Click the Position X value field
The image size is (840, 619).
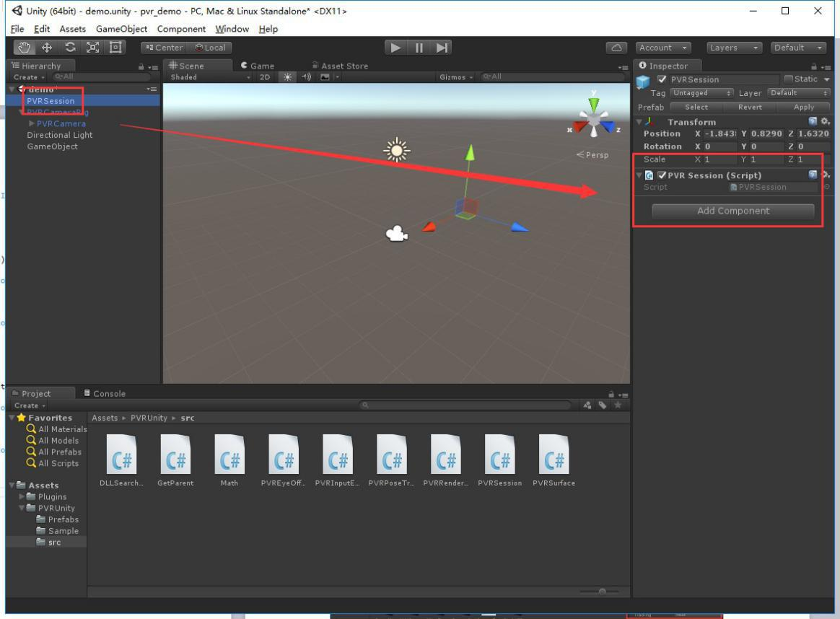[720, 134]
